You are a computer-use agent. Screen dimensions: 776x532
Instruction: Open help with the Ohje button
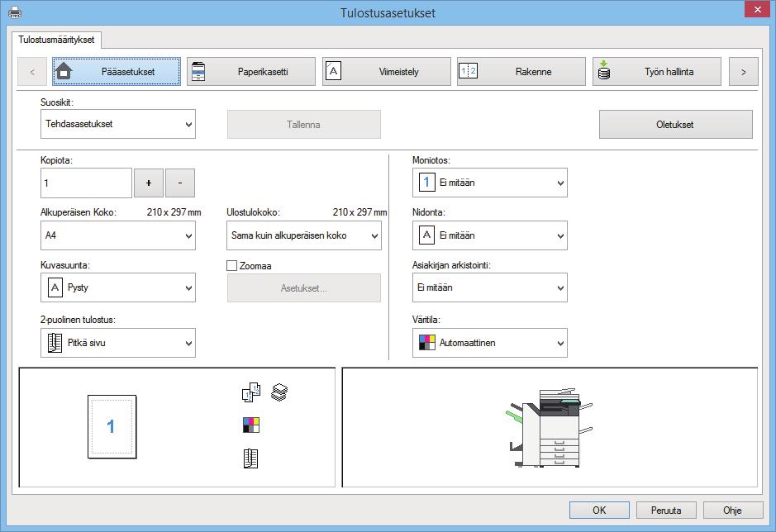(x=733, y=510)
